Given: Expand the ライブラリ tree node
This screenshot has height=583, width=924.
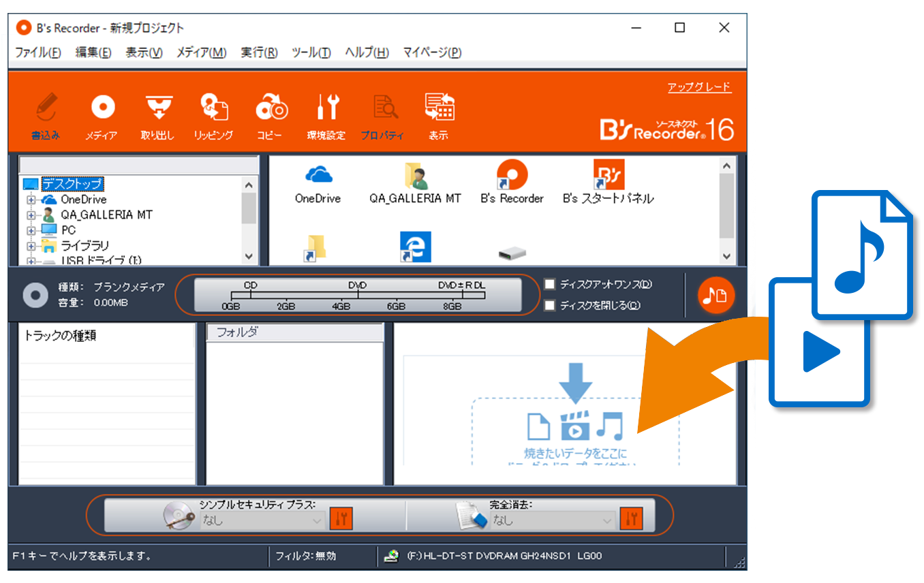Looking at the screenshot, I should [x=31, y=246].
